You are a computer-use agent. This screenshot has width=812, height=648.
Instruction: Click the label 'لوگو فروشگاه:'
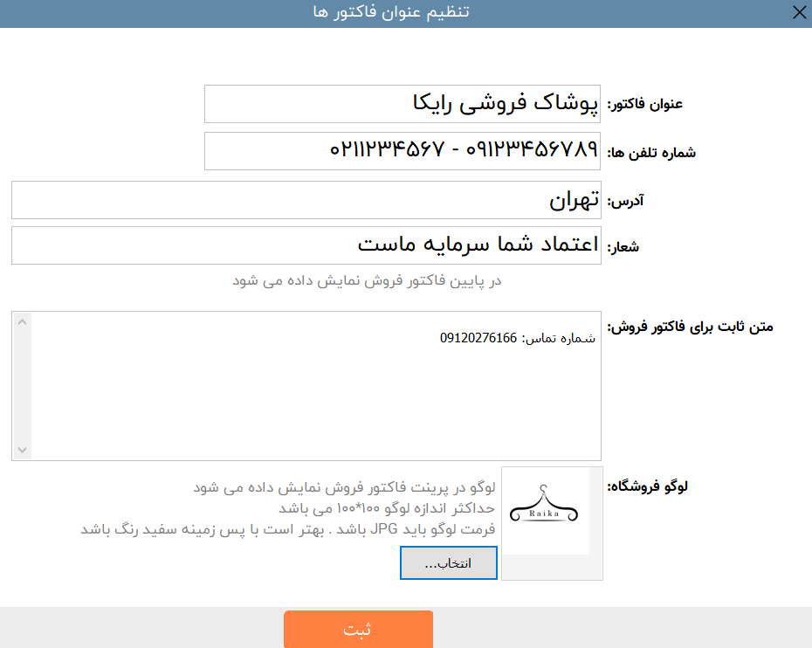click(x=647, y=486)
